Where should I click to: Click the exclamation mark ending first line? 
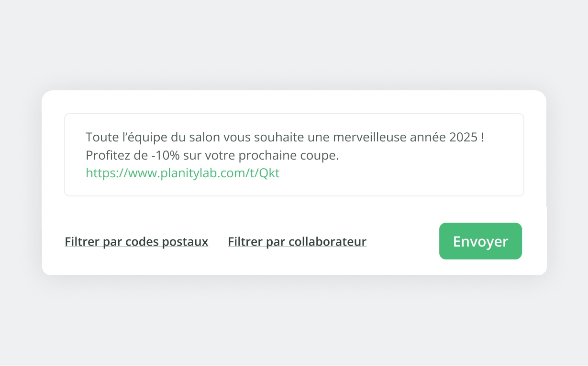[483, 138]
